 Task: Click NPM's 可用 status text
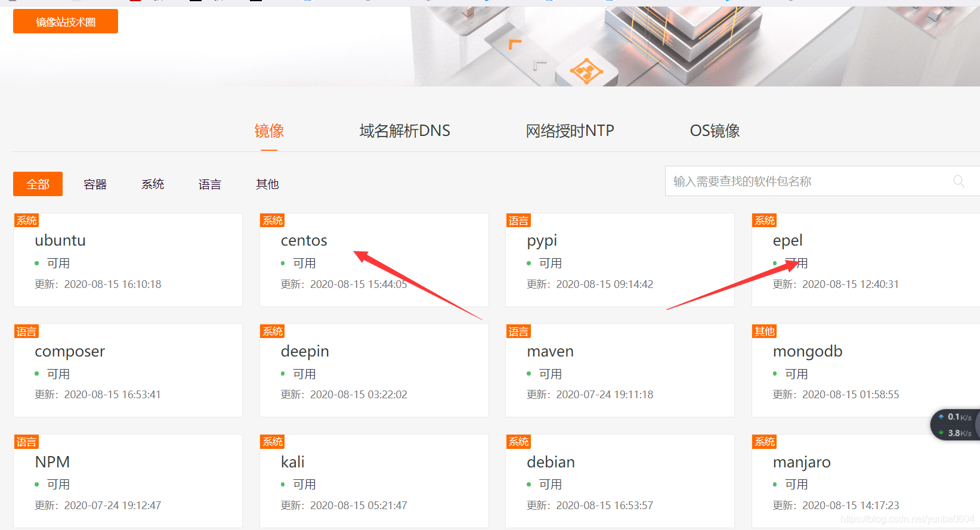tap(58, 484)
